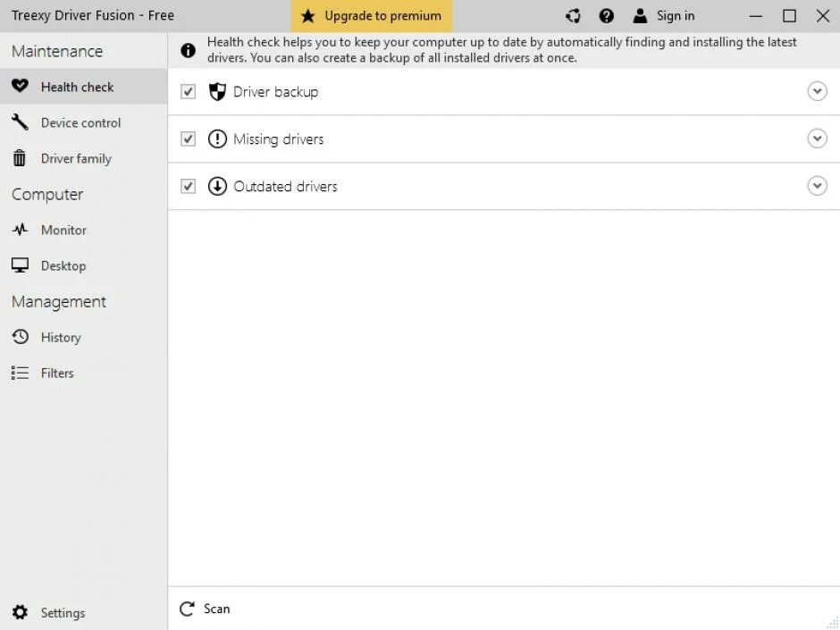Viewport: 840px width, 630px height.
Task: Click the screen icon beside Desktop
Action: 20,265
